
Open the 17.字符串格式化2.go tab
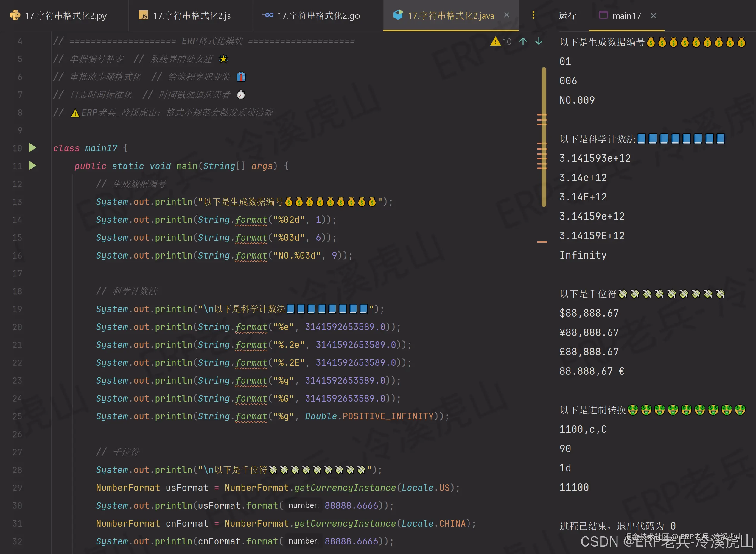tap(318, 16)
